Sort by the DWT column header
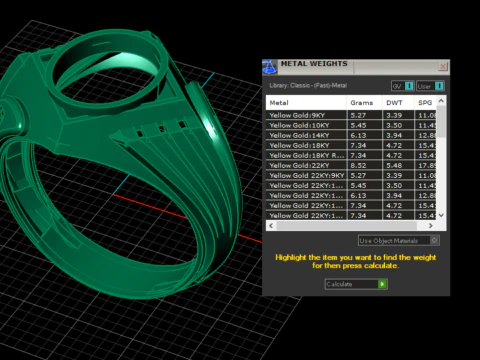The width and height of the screenshot is (480, 360). tap(398, 103)
